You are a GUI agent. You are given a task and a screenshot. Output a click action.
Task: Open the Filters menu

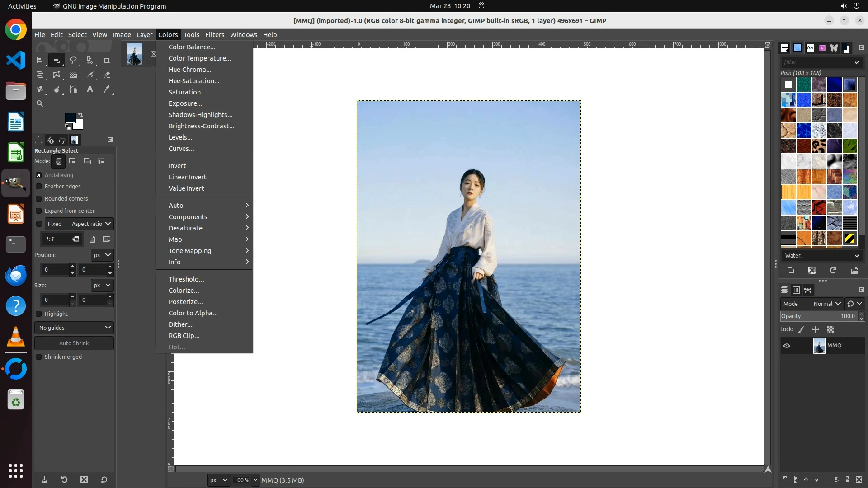pyautogui.click(x=214, y=35)
